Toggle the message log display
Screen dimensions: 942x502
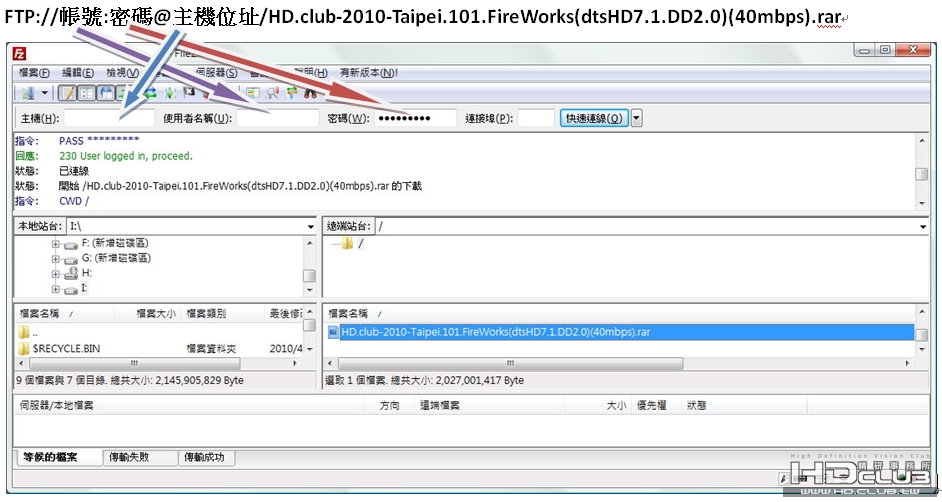tap(67, 93)
